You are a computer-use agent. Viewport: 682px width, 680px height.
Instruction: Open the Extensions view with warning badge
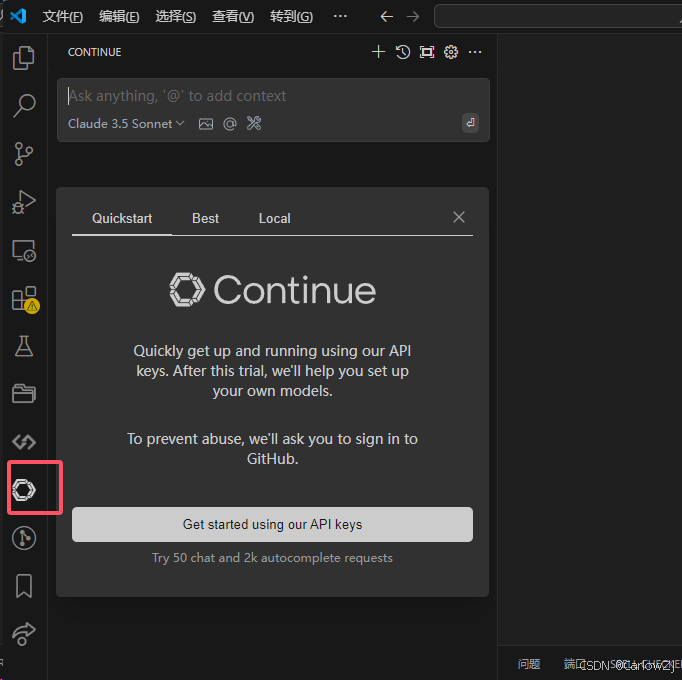[x=25, y=299]
